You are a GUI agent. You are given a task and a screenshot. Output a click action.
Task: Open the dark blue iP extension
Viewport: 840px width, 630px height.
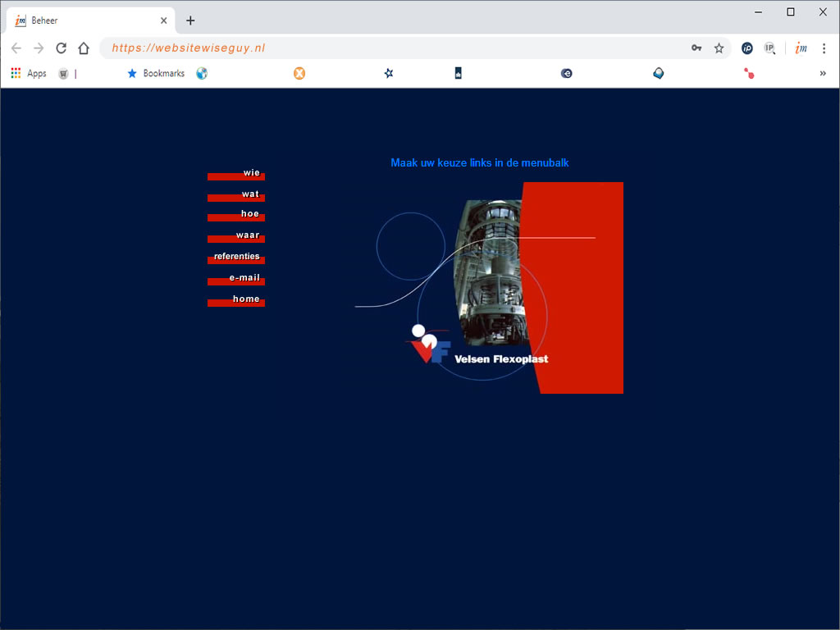click(746, 48)
